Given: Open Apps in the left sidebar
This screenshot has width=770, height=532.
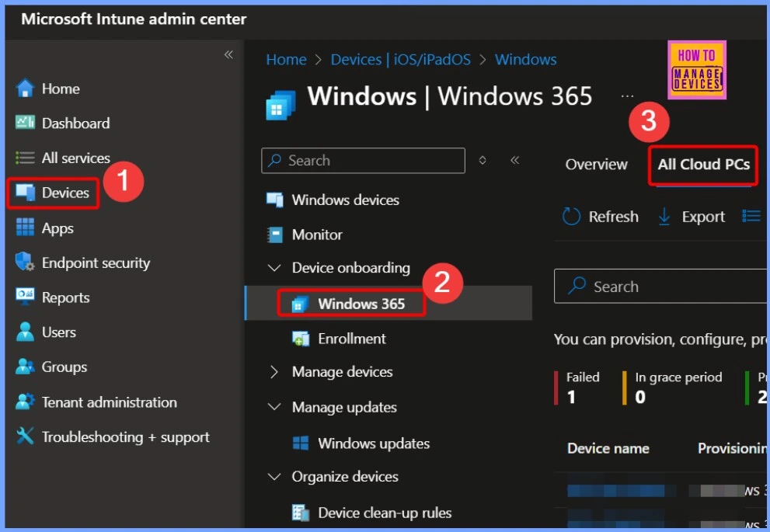Looking at the screenshot, I should tap(57, 228).
